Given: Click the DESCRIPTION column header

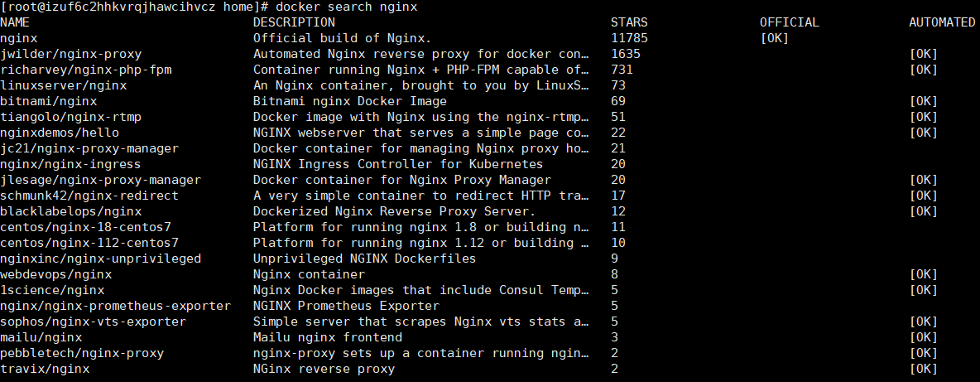Looking at the screenshot, I should 294,22.
